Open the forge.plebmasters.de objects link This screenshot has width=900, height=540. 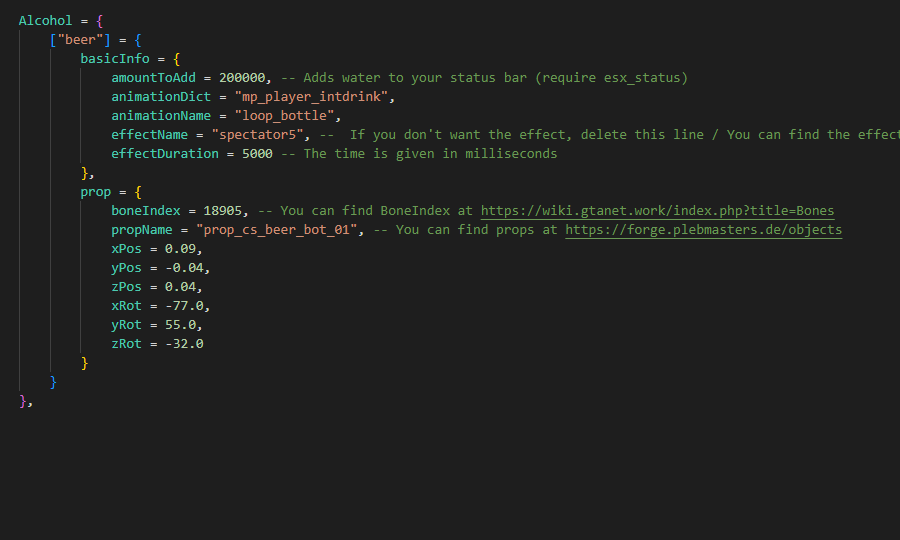703,230
